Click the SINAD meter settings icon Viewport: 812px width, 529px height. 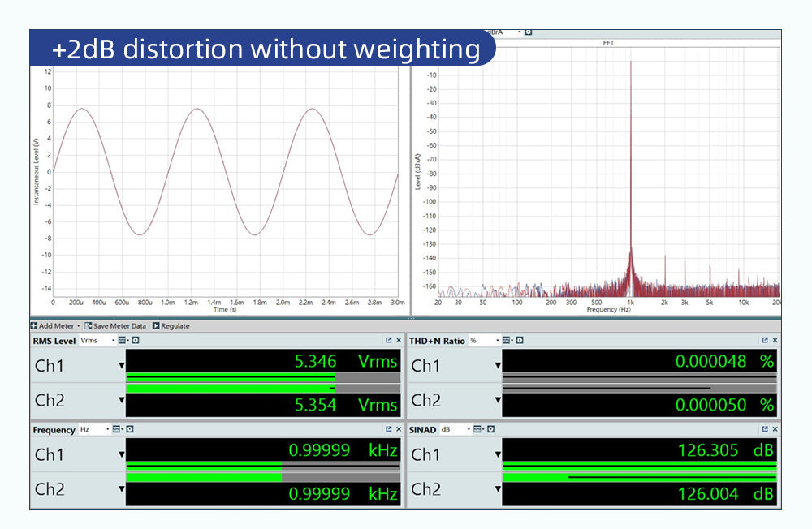[x=490, y=430]
